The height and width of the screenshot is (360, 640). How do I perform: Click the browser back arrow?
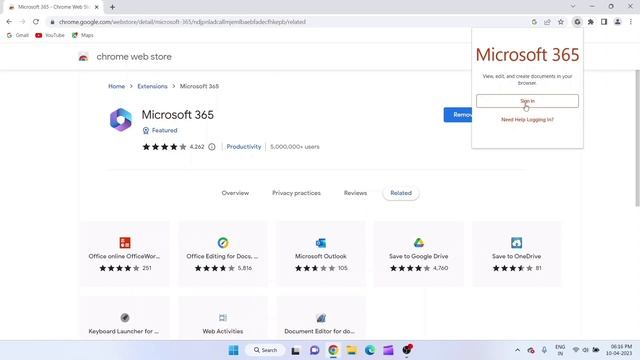[9, 22]
